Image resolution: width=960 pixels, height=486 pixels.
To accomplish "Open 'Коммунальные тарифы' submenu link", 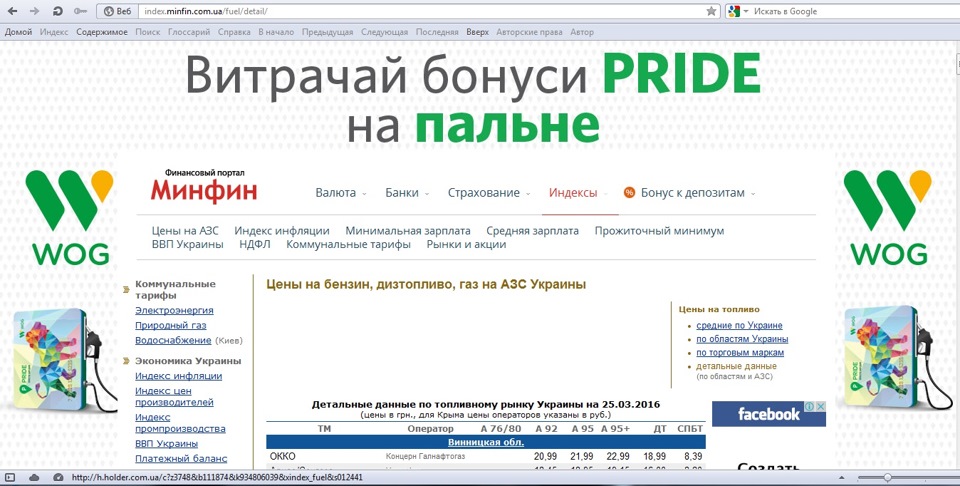I will click(x=348, y=244).
